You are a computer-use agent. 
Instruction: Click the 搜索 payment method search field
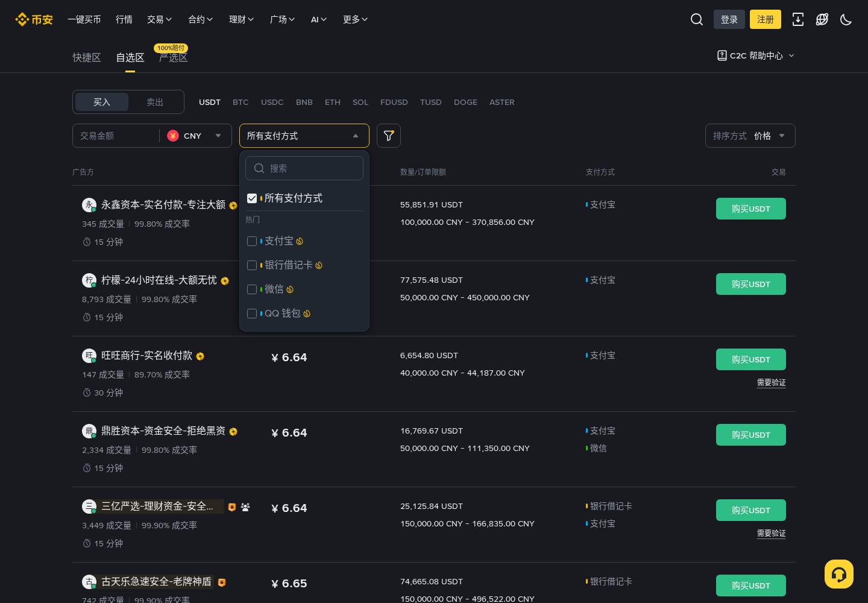click(x=304, y=168)
